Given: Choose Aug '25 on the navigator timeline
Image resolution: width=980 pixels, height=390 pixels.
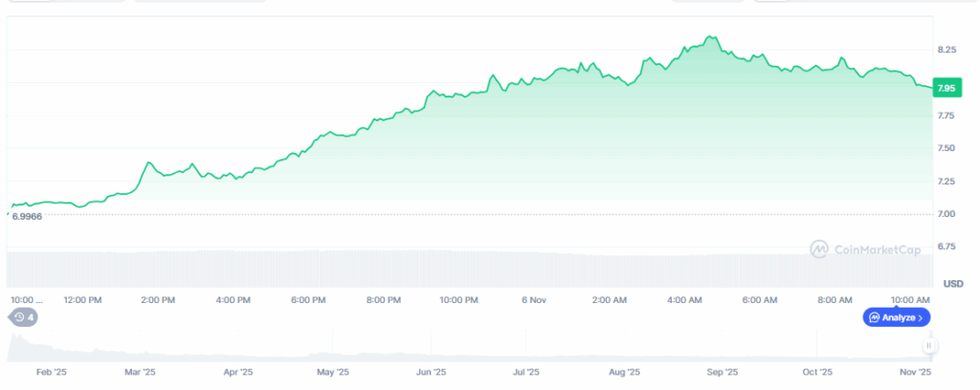Looking at the screenshot, I should (624, 372).
